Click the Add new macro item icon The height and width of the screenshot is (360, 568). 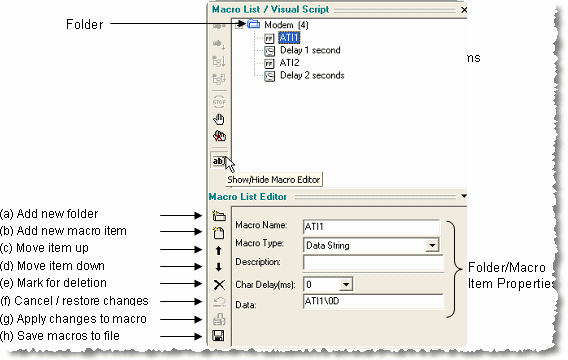pyautogui.click(x=218, y=233)
